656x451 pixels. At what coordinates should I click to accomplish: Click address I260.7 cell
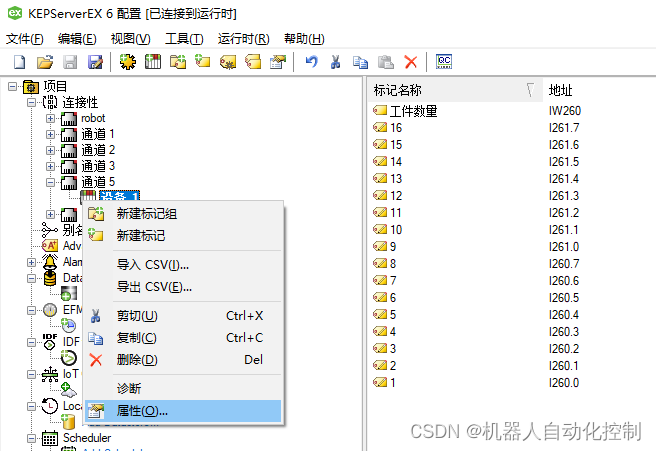click(564, 264)
